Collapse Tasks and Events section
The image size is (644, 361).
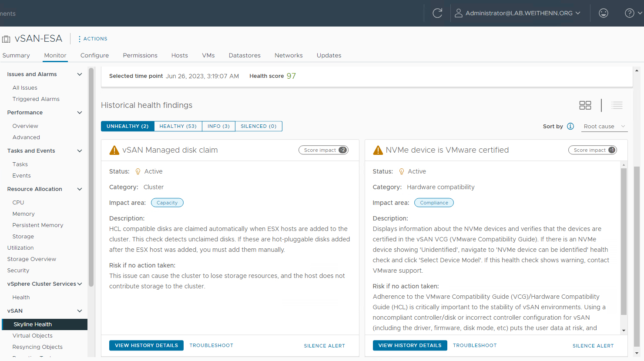pos(80,151)
